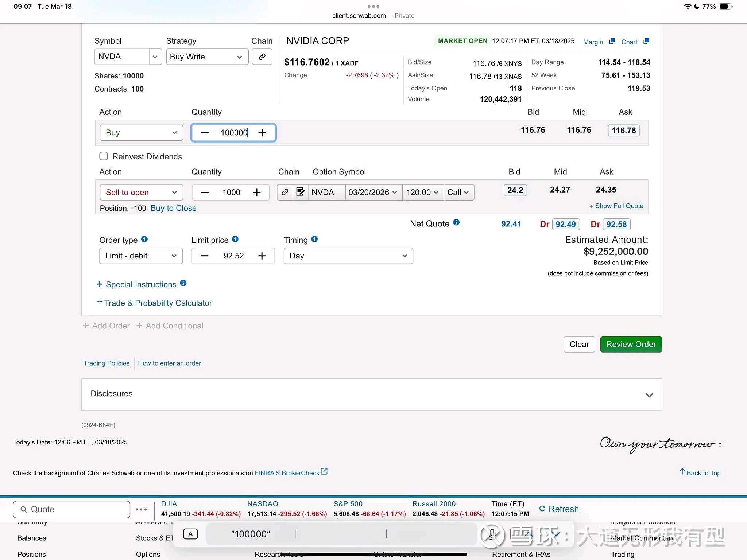Tap the battery indicator in status bar
The width and height of the screenshot is (747, 560).
point(725,6)
